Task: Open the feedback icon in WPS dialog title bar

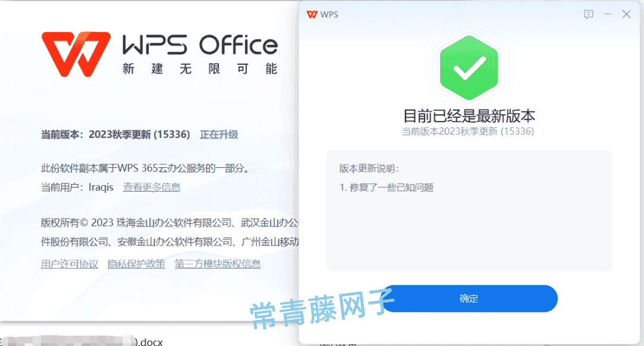Action: click(589, 14)
